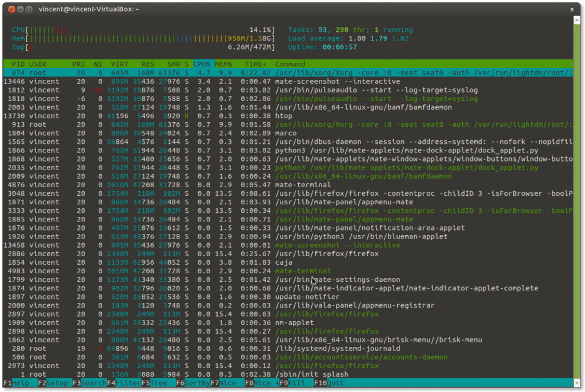The width and height of the screenshot is (585, 392).
Task: Sort by the MEM% column header
Action: tap(223, 64)
